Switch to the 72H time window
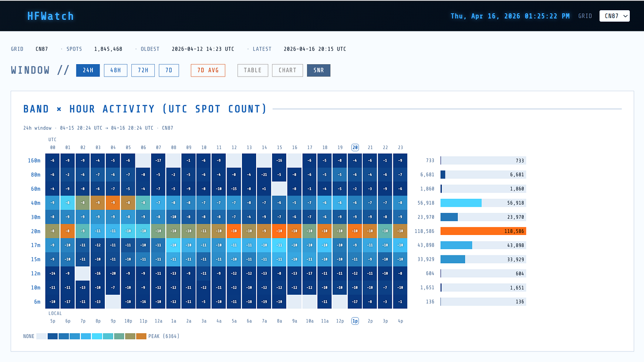644x362 pixels. pyautogui.click(x=143, y=70)
